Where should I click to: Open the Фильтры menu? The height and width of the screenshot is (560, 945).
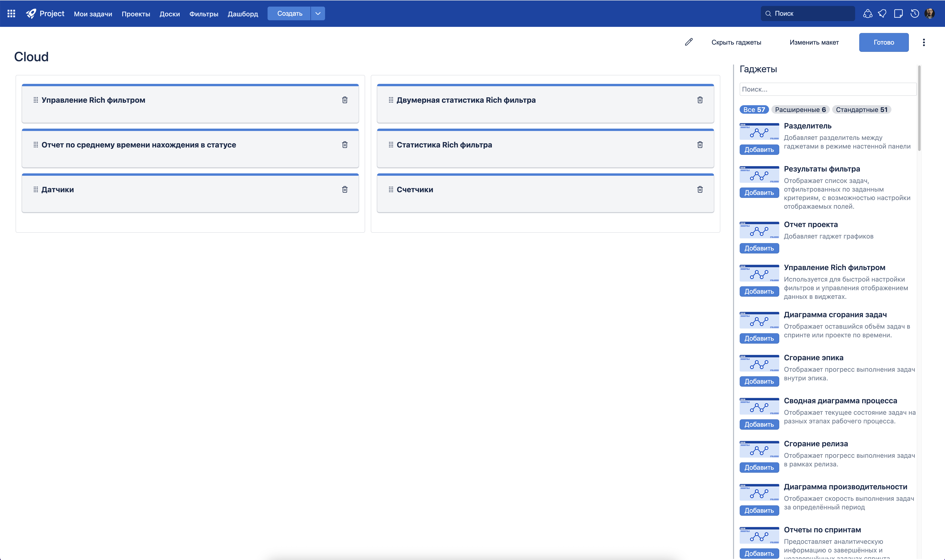[204, 14]
